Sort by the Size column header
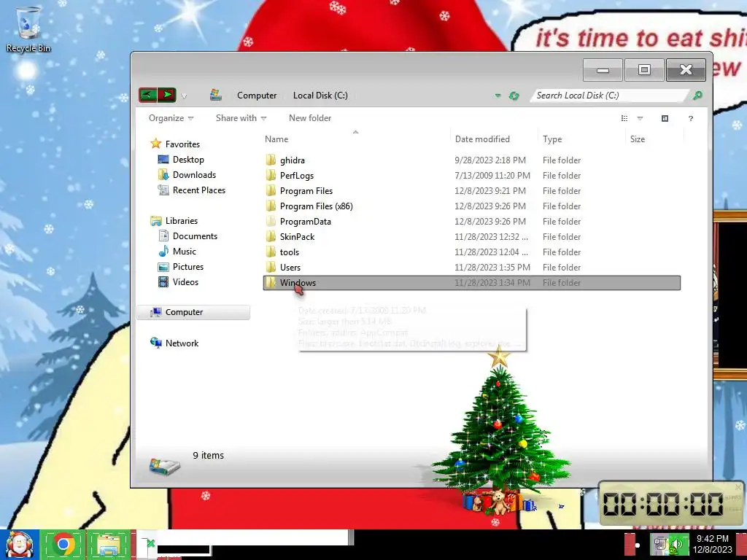Viewport: 747px width, 560px height. pyautogui.click(x=638, y=139)
